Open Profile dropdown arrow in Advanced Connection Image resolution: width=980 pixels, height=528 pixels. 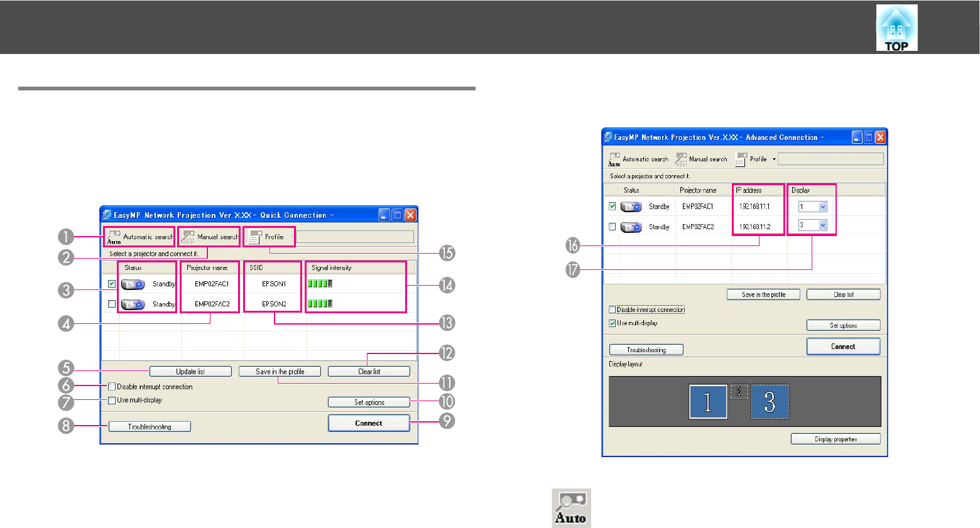[x=774, y=159]
